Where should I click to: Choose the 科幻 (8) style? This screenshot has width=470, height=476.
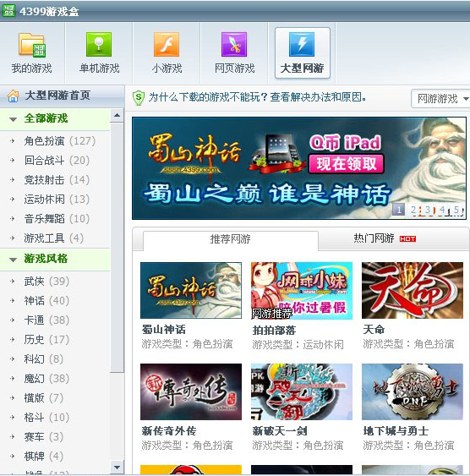[x=44, y=359]
